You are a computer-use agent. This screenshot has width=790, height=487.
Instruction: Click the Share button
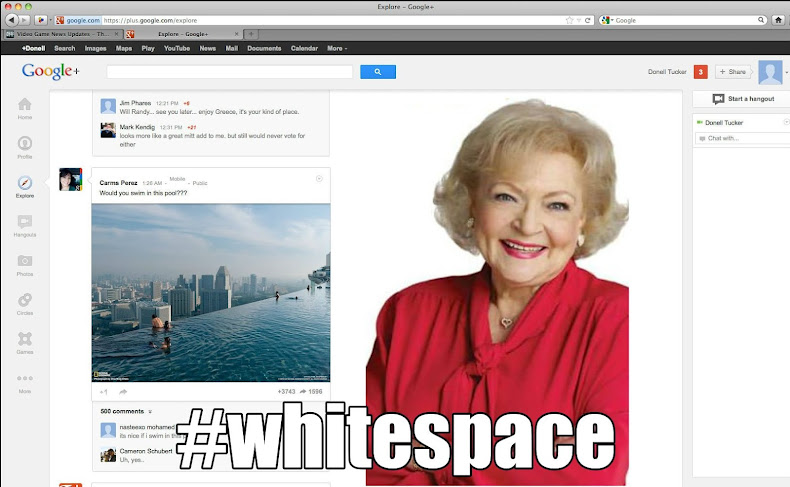click(x=733, y=72)
